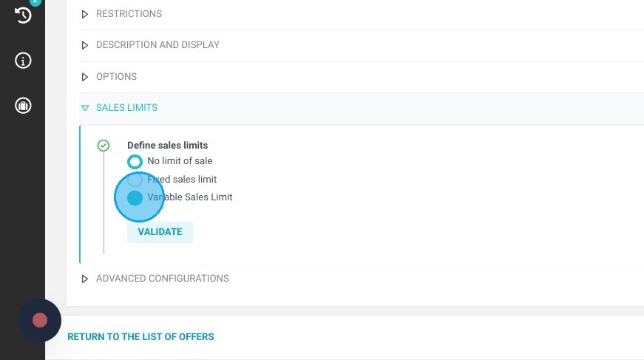
Task: Select Variable Sales Limit option
Action: (135, 197)
